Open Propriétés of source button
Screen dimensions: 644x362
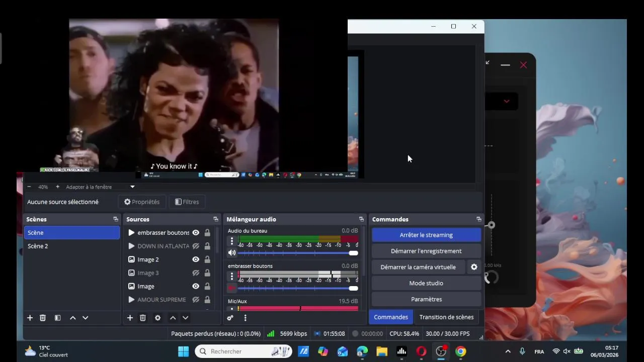[x=142, y=202]
